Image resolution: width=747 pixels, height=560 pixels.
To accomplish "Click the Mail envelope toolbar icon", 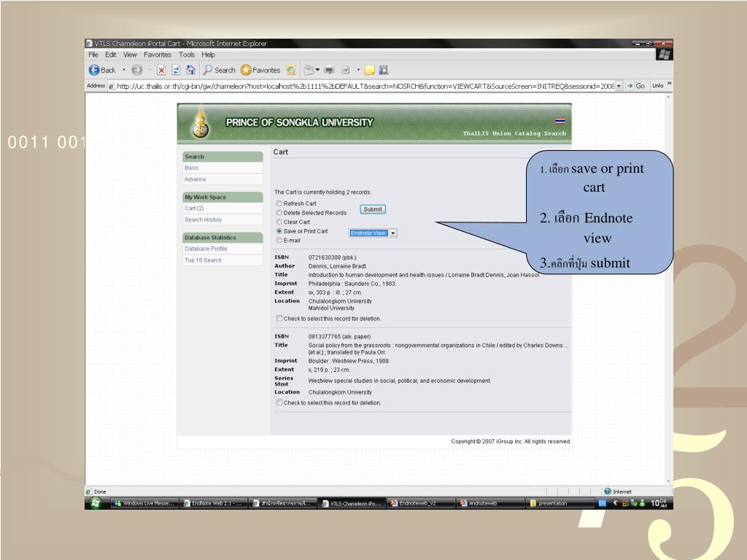I will coord(309,70).
